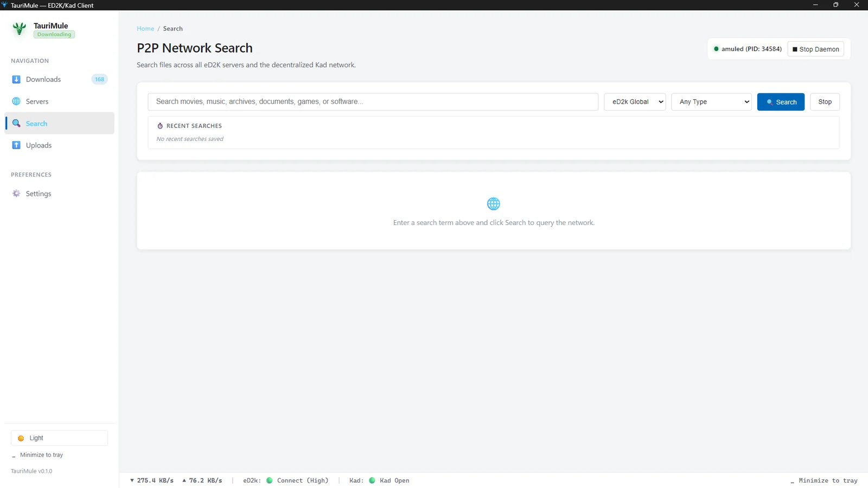Click the Stop Daemon button
Image resolution: width=868 pixels, height=488 pixels.
[x=815, y=49]
